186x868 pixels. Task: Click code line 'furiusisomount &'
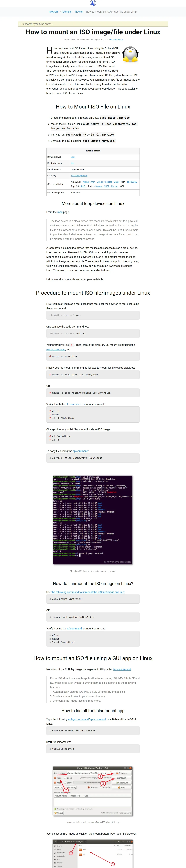point(63,749)
